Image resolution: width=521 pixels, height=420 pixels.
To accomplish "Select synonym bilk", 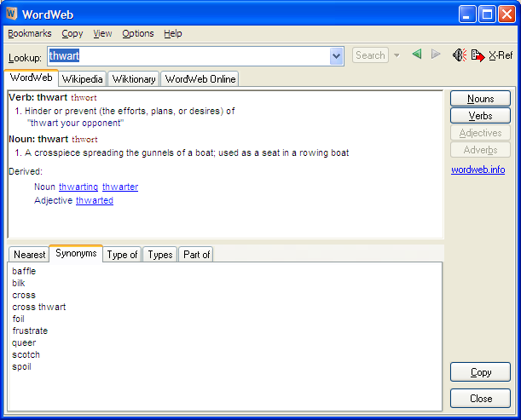I will click(19, 283).
